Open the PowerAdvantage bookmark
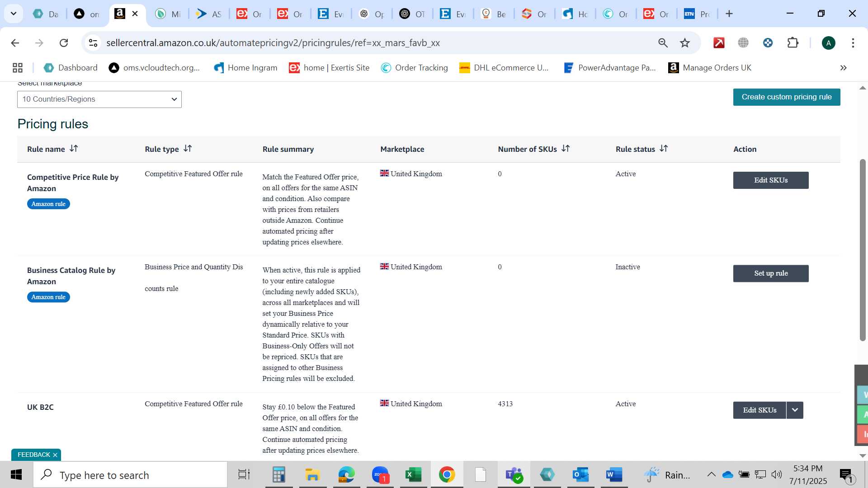Image resolution: width=868 pixels, height=488 pixels. click(x=610, y=68)
